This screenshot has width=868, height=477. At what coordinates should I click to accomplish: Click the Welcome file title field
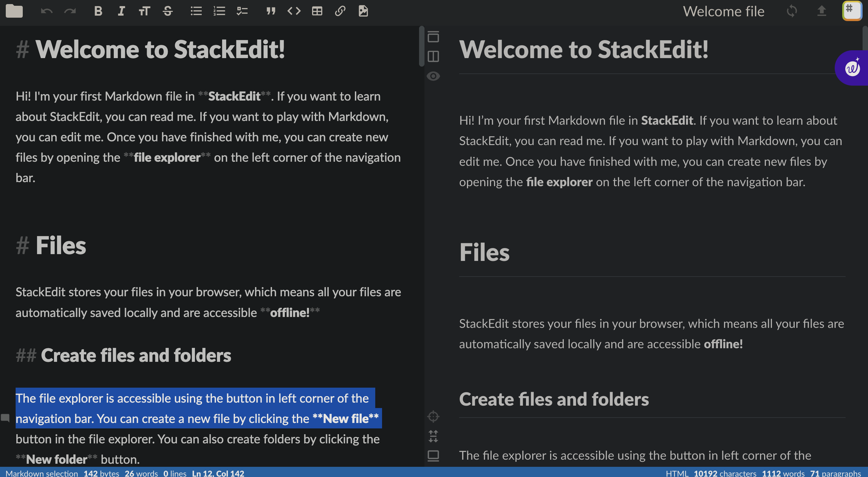[x=723, y=12]
